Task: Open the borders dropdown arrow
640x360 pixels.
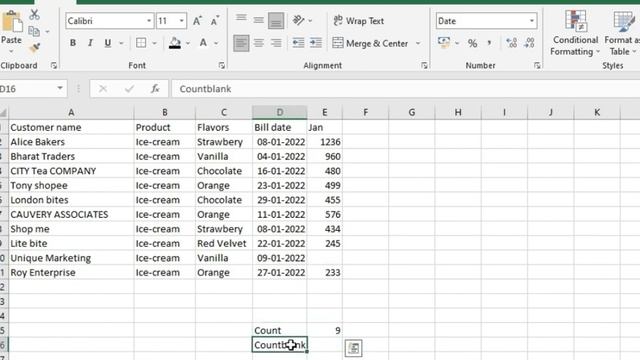Action: tap(154, 43)
